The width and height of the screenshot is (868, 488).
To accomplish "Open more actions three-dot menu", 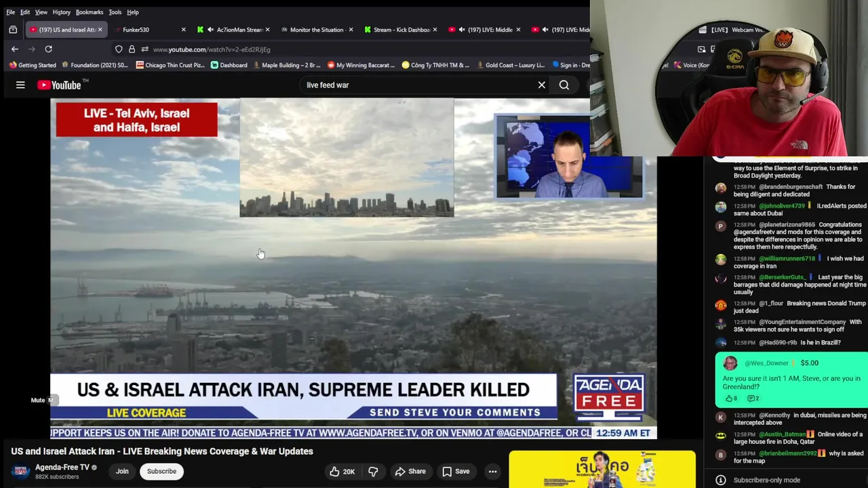I will [x=493, y=472].
